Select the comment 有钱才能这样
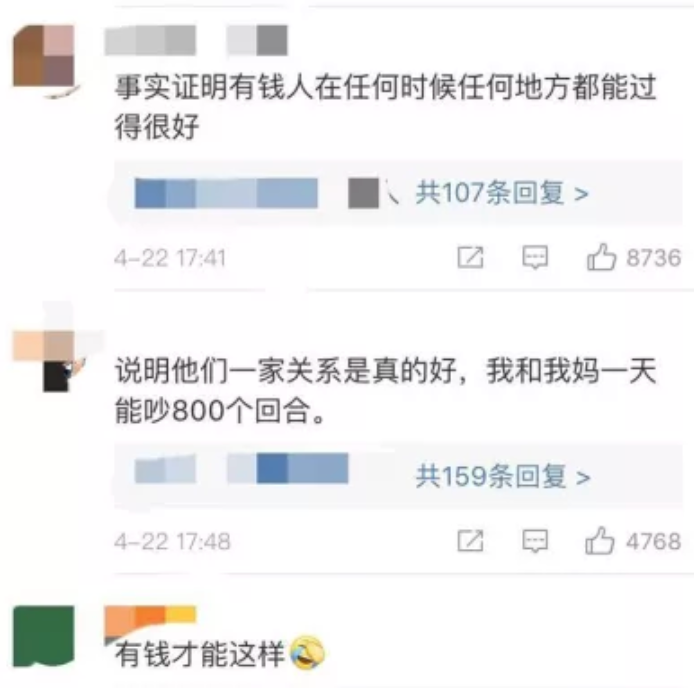This screenshot has height=688, width=694. (199, 654)
